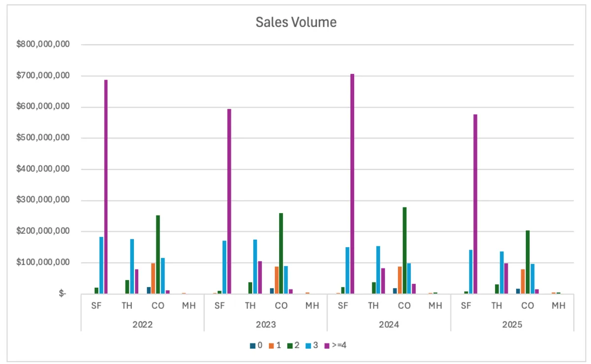Select the orange CO bar for 2022
The width and height of the screenshot is (591, 364).
153,278
